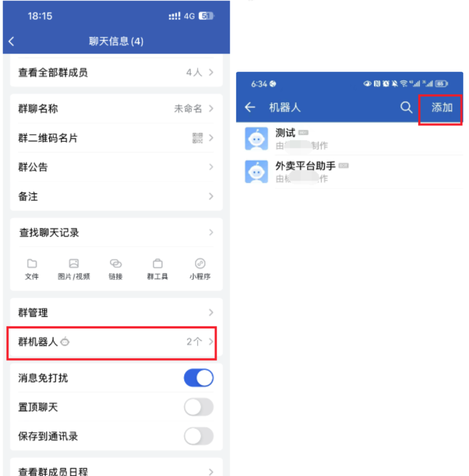
Task: Tap the search magnifier in 机器人 header
Action: pyautogui.click(x=406, y=107)
